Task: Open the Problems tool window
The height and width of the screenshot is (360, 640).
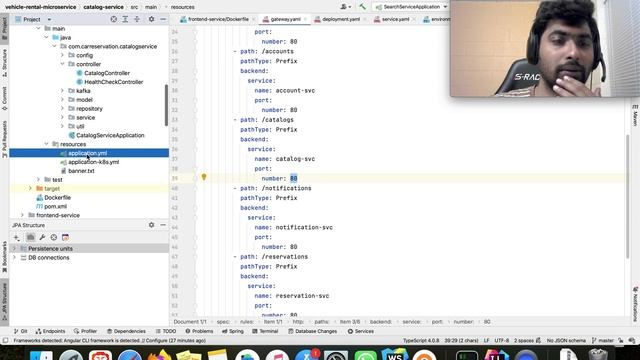Action: tap(199, 331)
